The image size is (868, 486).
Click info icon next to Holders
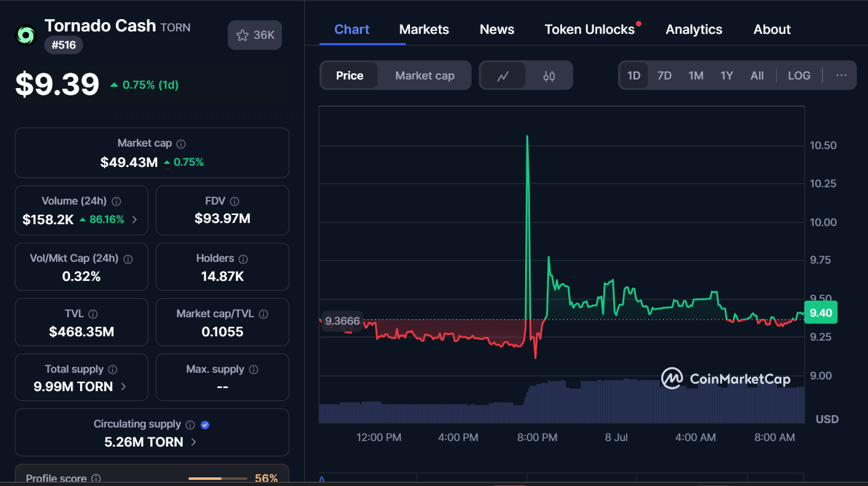click(x=243, y=259)
